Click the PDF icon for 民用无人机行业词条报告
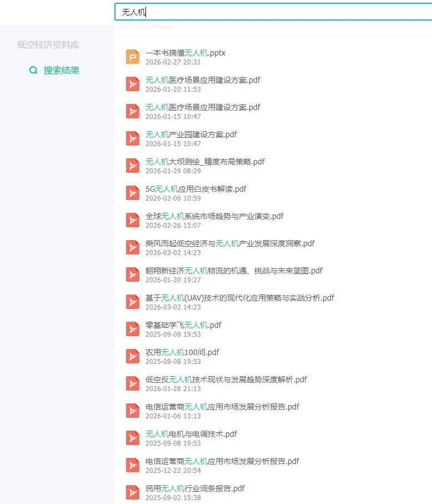Viewport: 432px width, 504px height. tap(132, 492)
